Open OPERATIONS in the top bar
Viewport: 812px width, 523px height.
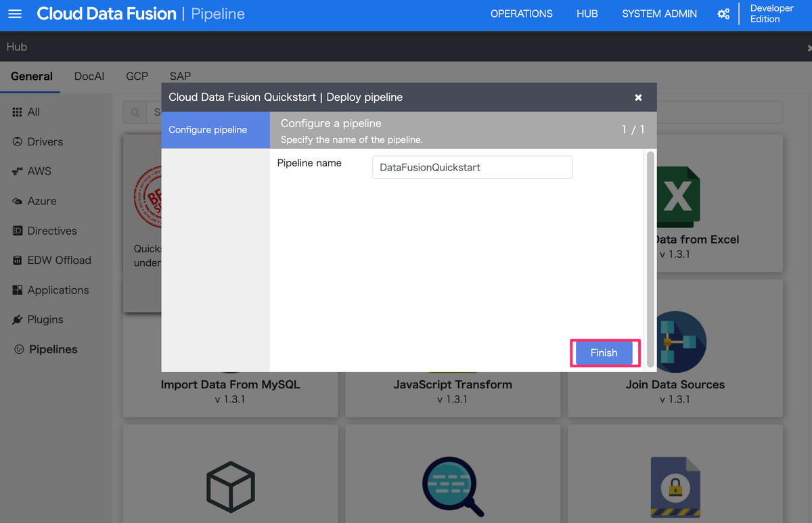(522, 14)
